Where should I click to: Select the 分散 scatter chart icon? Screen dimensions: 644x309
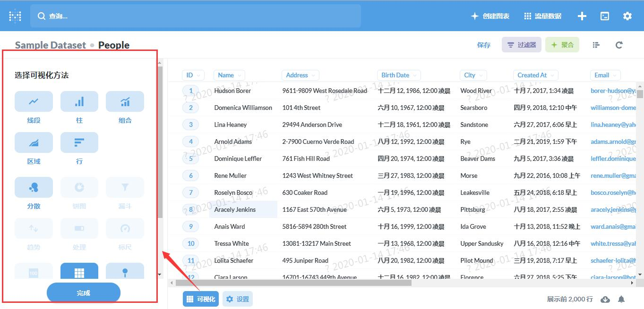tap(34, 187)
